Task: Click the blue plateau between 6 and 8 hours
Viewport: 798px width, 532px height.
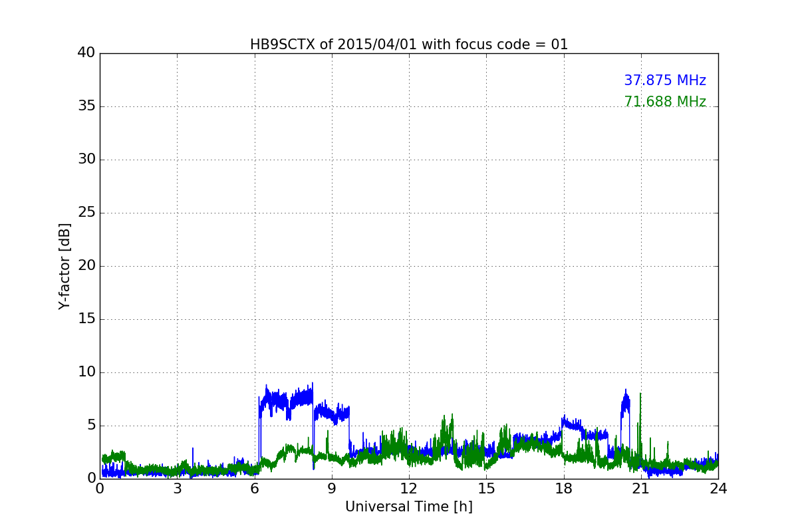Action: [286, 400]
